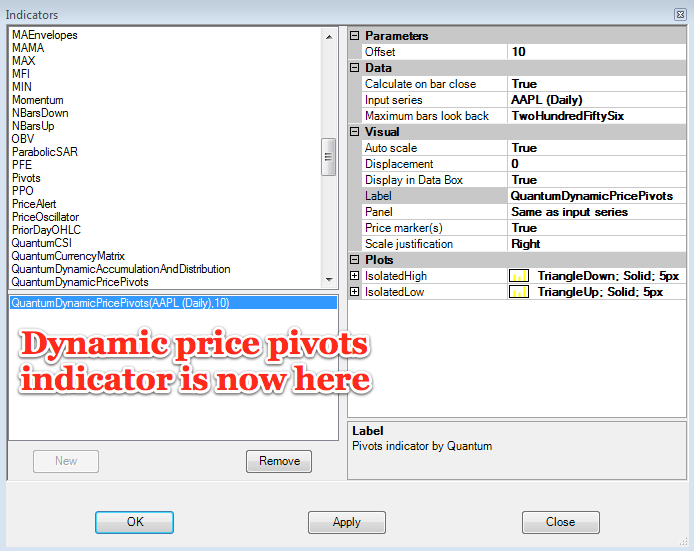
Task: Select MAMA in indicator list
Action: 28,48
